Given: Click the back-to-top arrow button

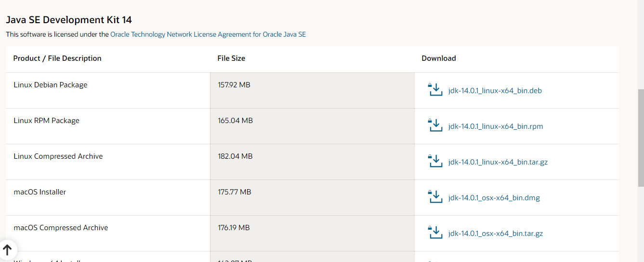Looking at the screenshot, I should pyautogui.click(x=7, y=249).
